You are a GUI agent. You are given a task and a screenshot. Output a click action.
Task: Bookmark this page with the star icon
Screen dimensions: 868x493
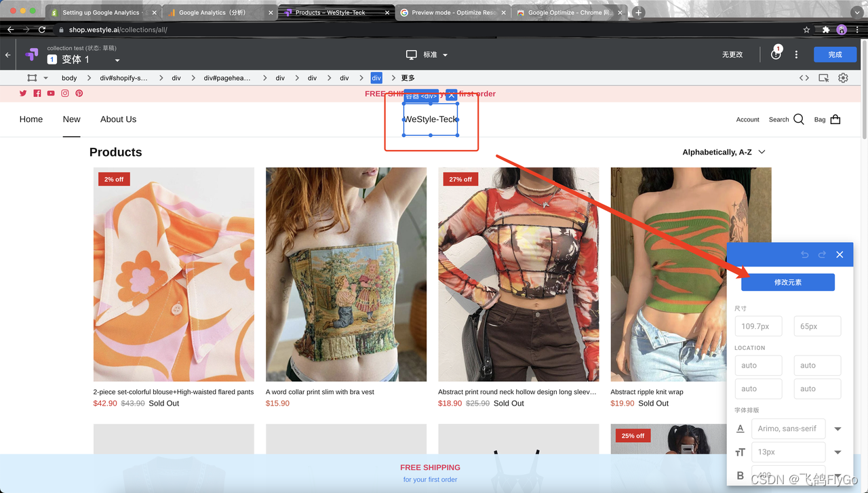click(806, 30)
